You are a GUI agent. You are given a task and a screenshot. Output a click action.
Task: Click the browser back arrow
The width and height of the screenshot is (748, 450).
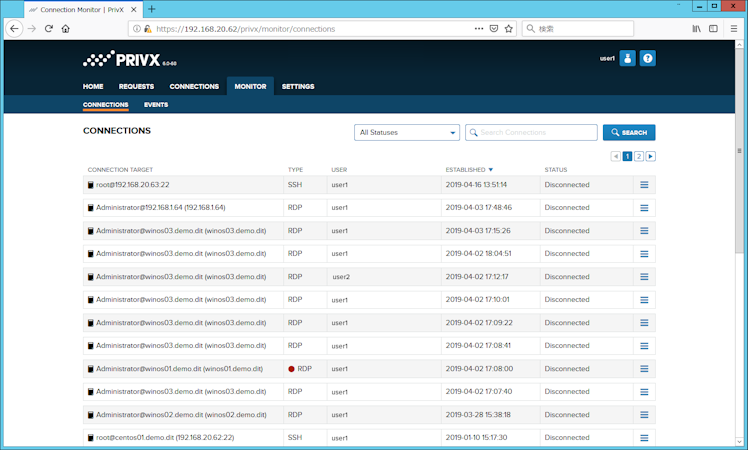tap(14, 29)
